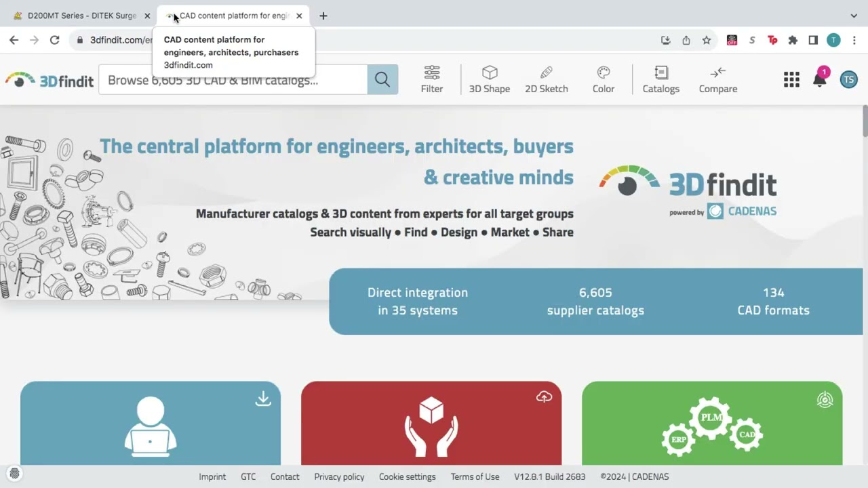
Task: Open a new browser tab
Action: 323,16
